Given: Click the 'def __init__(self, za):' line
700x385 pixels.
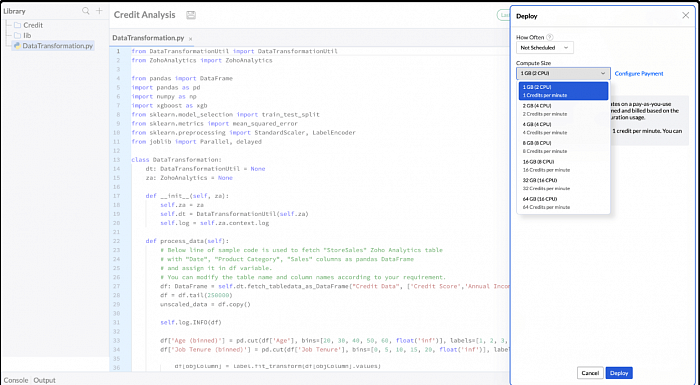Looking at the screenshot, I should pyautogui.click(x=187, y=196).
